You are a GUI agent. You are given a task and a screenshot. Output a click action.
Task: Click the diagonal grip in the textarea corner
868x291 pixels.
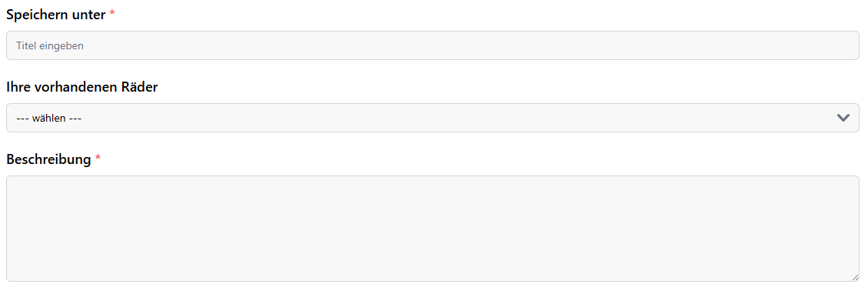coord(855,277)
